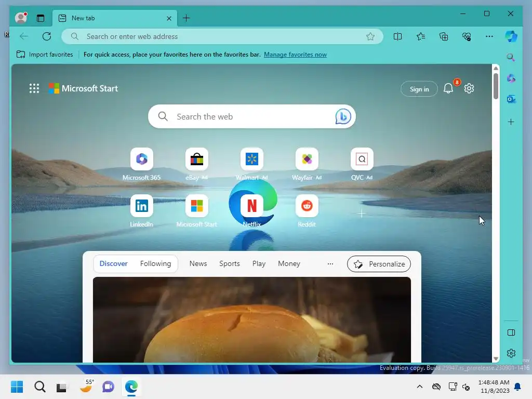Open page settings gear
The width and height of the screenshot is (532, 399).
[469, 88]
